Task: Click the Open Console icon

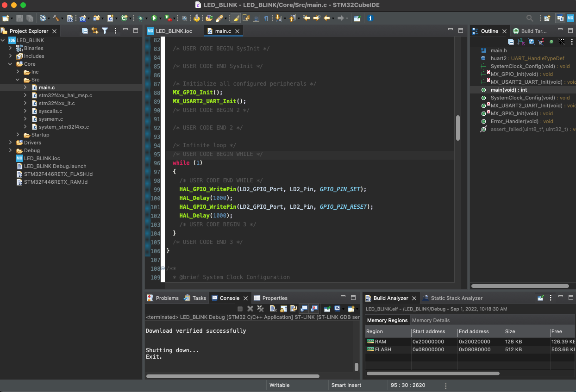Action: point(351,309)
